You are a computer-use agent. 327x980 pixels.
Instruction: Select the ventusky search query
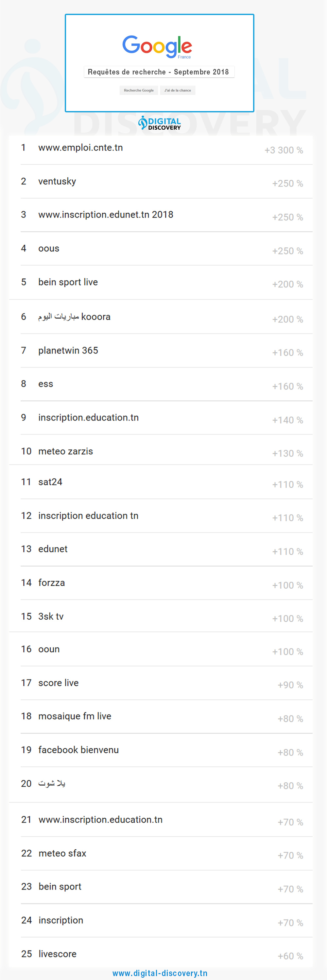tap(57, 182)
